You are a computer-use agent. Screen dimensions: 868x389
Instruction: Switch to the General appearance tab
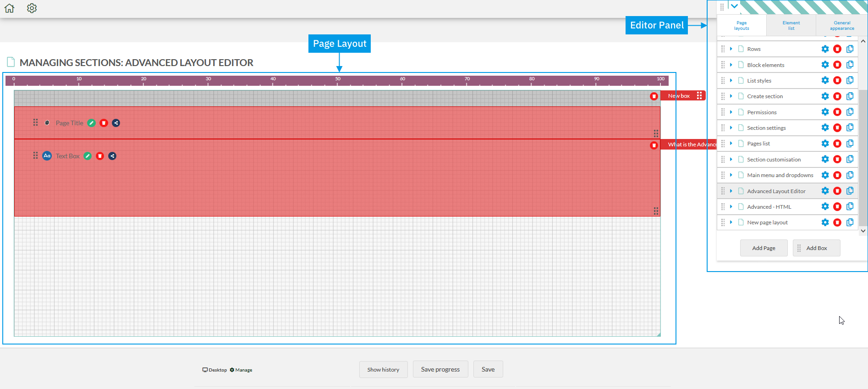coord(842,25)
